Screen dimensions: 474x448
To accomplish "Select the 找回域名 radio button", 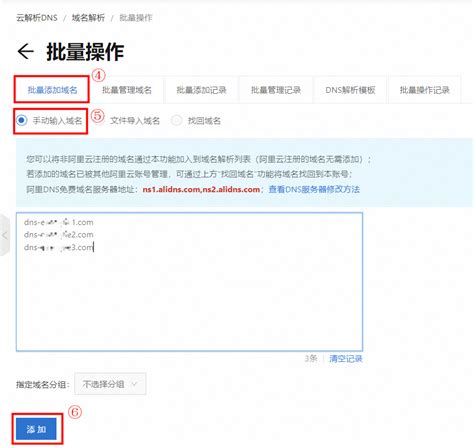I will tap(176, 120).
